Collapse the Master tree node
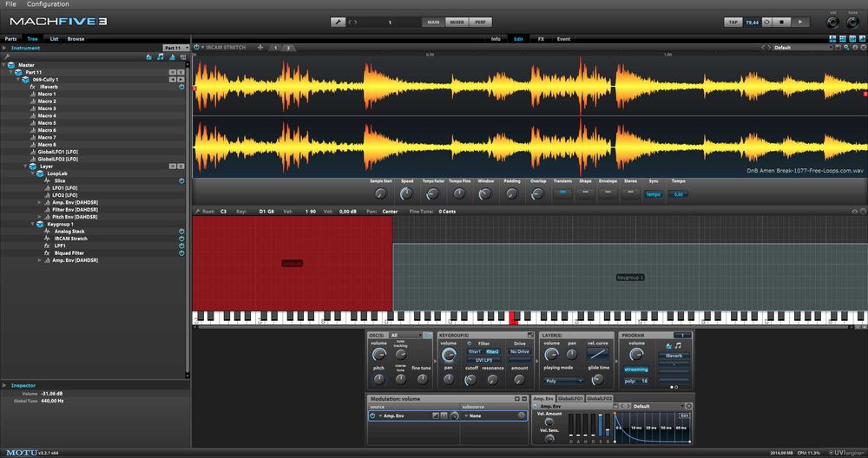The image size is (868, 458). click(3, 65)
